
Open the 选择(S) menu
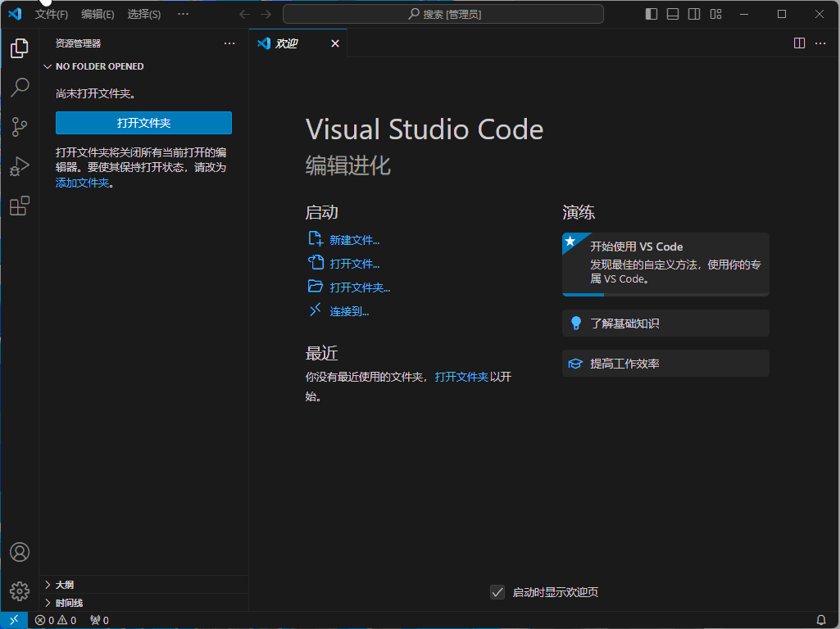144,14
